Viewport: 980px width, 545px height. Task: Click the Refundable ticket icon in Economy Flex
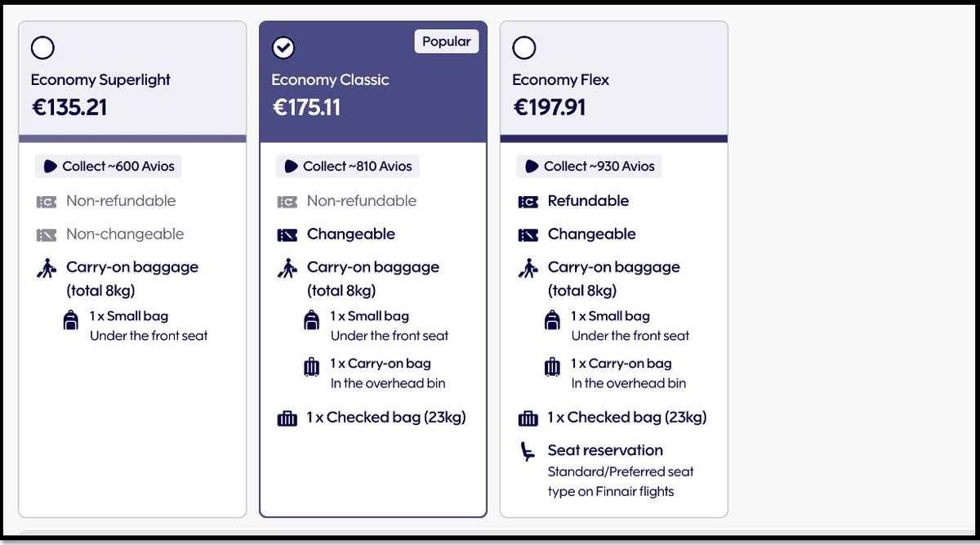(x=528, y=202)
